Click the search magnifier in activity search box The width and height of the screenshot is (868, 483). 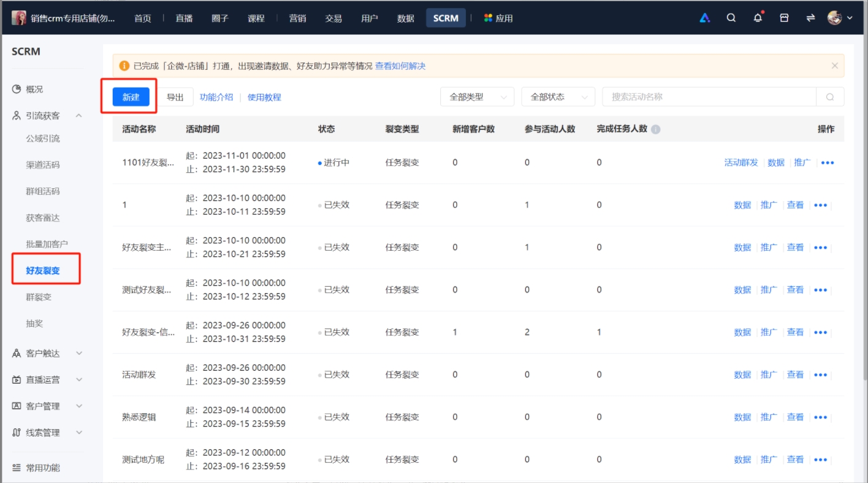click(x=831, y=96)
